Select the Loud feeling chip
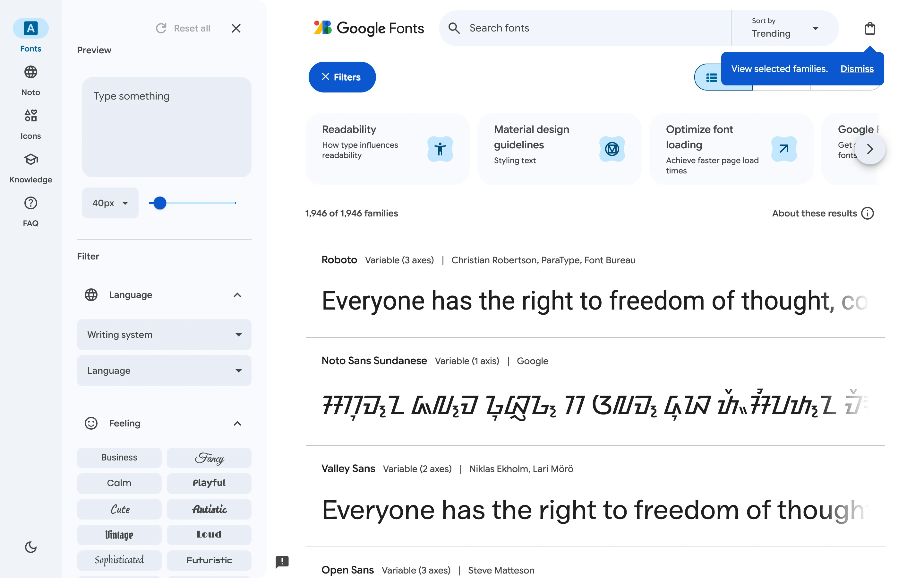 pyautogui.click(x=209, y=535)
